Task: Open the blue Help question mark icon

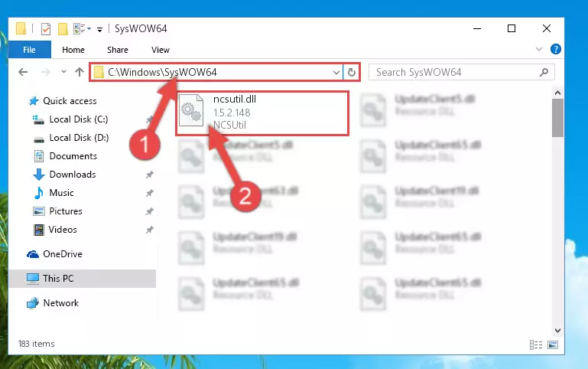Action: [556, 49]
